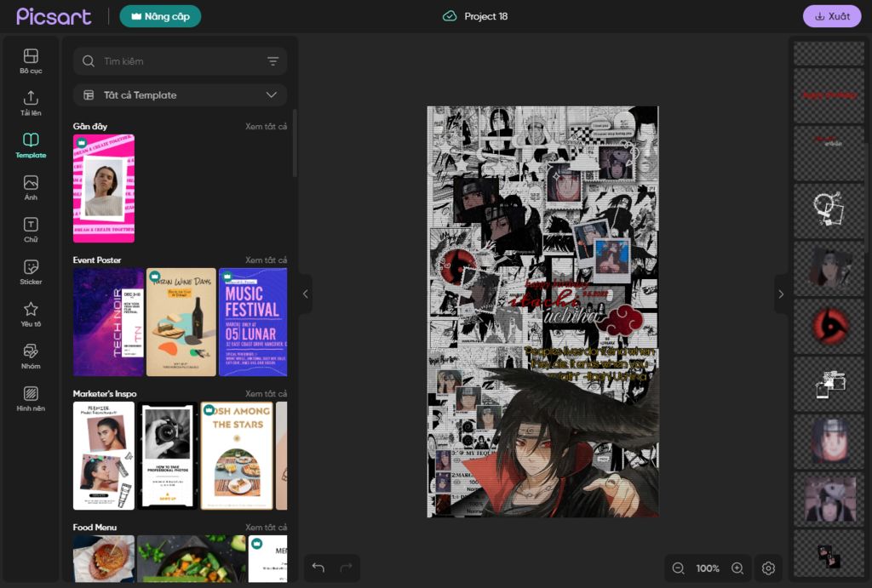Viewport: 872px width, 588px height.
Task: Open the Chữ text tool
Action: coord(31,230)
